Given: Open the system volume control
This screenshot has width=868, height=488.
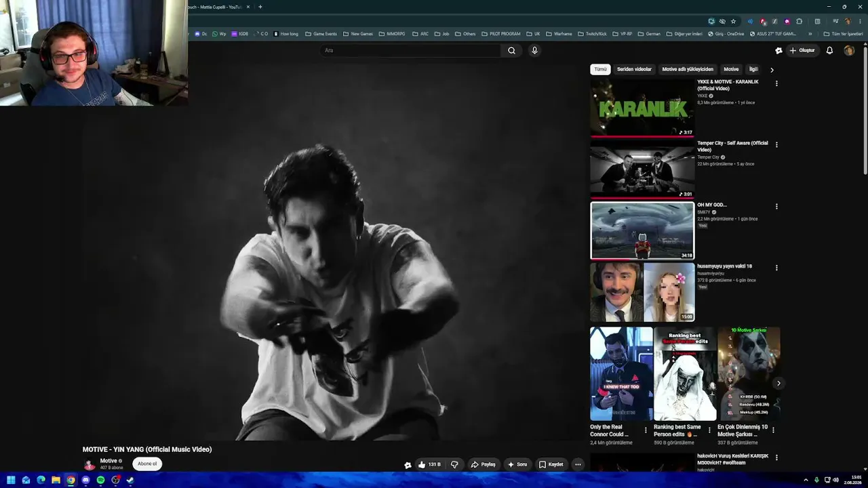Looking at the screenshot, I should coord(836,480).
